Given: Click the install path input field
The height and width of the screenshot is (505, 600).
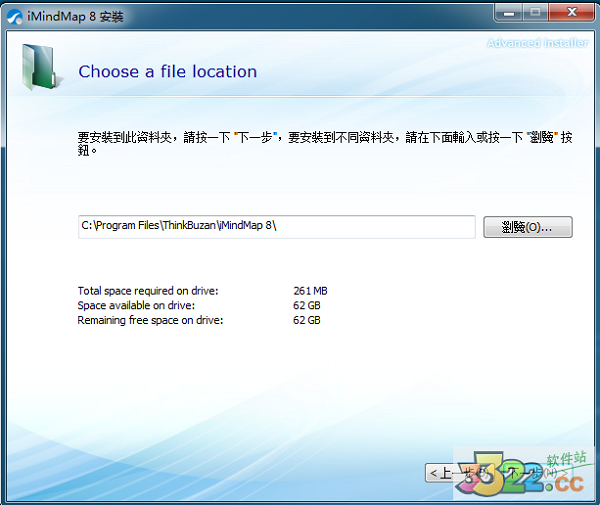Looking at the screenshot, I should (x=277, y=227).
